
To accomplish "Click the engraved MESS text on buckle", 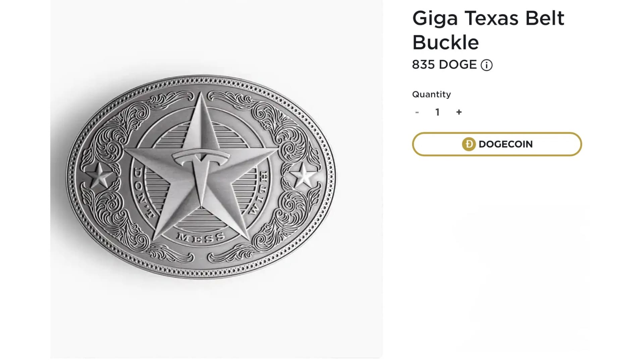I will pos(201,237).
